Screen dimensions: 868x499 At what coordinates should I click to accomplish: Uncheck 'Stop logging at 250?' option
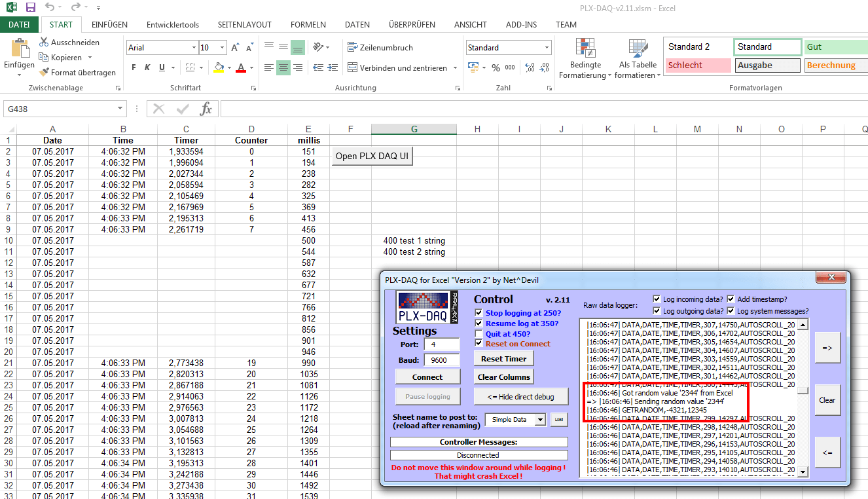(479, 313)
